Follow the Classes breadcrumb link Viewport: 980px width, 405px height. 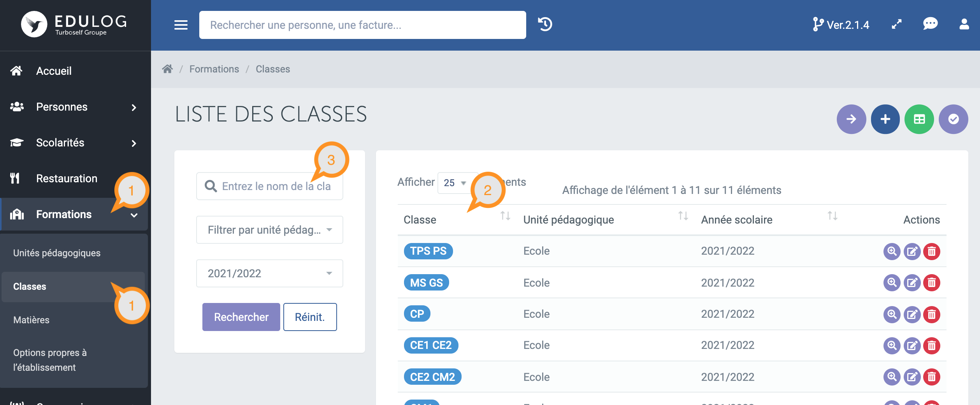(273, 69)
